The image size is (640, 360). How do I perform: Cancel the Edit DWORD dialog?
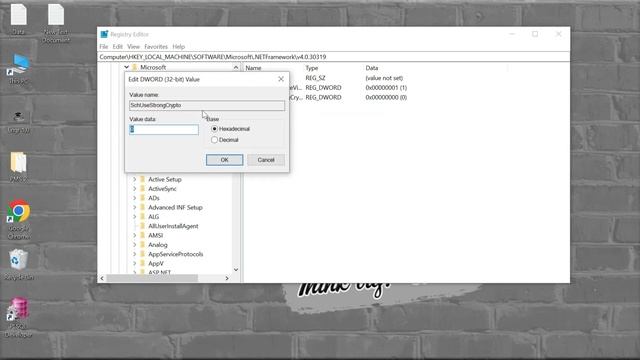coord(266,160)
